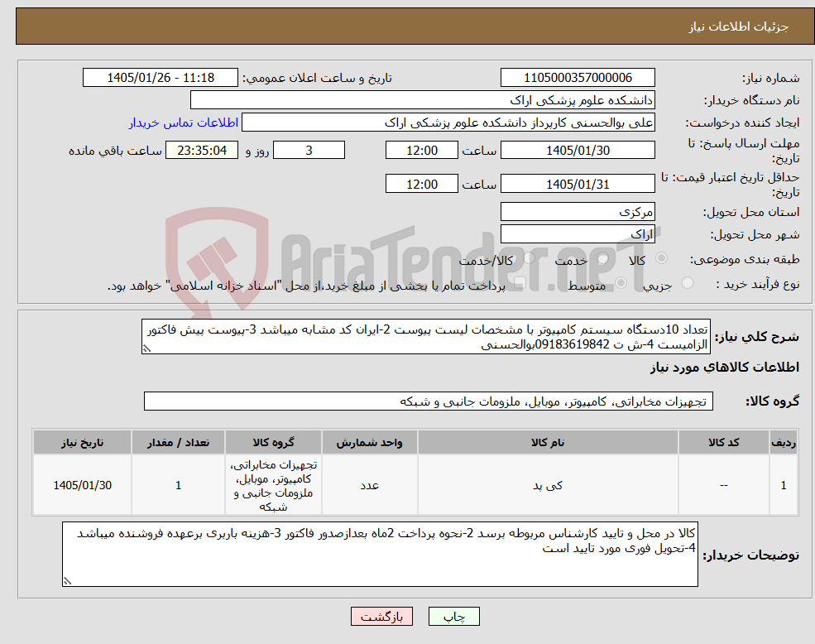Select the کالا/خدمت radio button

click(529, 258)
